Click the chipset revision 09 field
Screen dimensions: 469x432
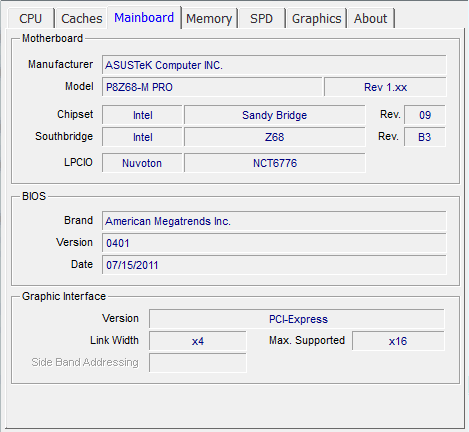425,115
